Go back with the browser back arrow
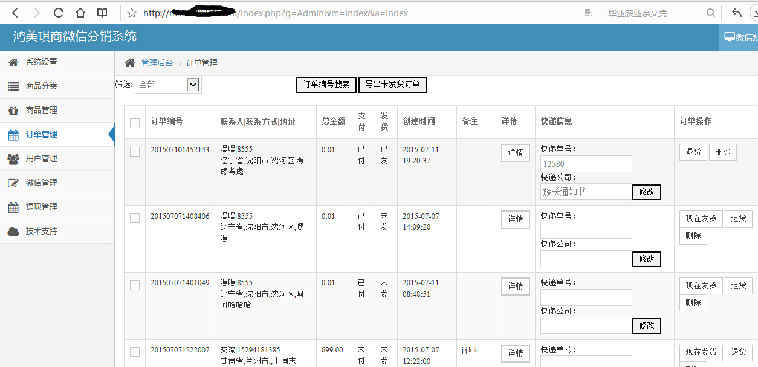Image resolution: width=758 pixels, height=367 pixels. pos(15,13)
